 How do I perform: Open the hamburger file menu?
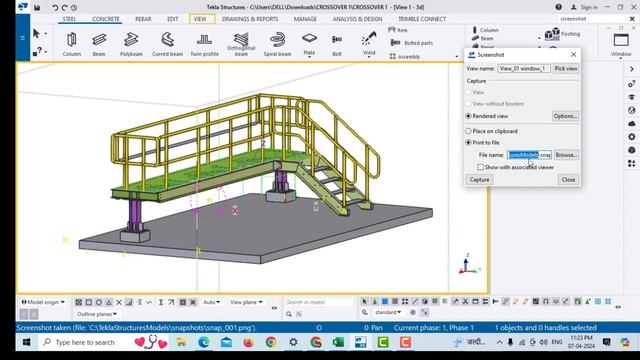[22, 38]
